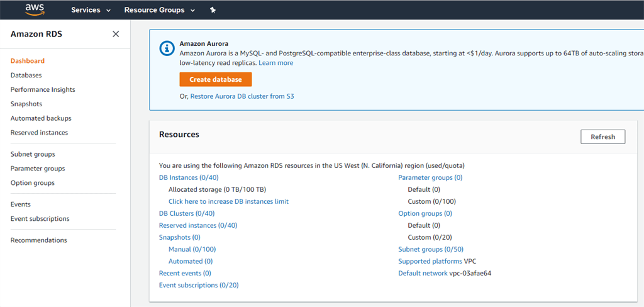Open the Automated (0) snapshots link
Screen dimensions: 644x307
[x=191, y=261]
